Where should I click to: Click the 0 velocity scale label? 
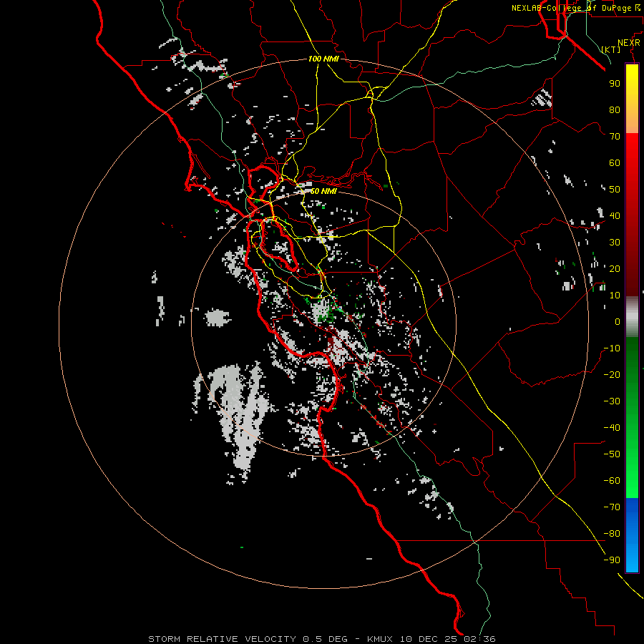pos(618,321)
